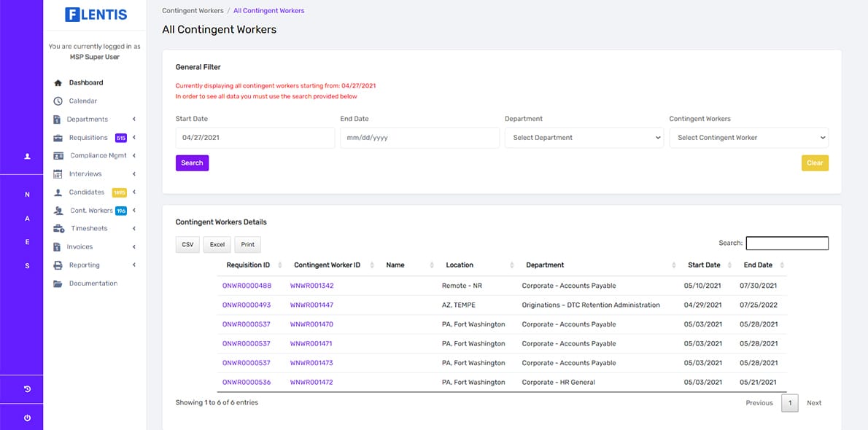Click the 196 Cont. Workers badge
This screenshot has width=868, height=430.
click(120, 211)
